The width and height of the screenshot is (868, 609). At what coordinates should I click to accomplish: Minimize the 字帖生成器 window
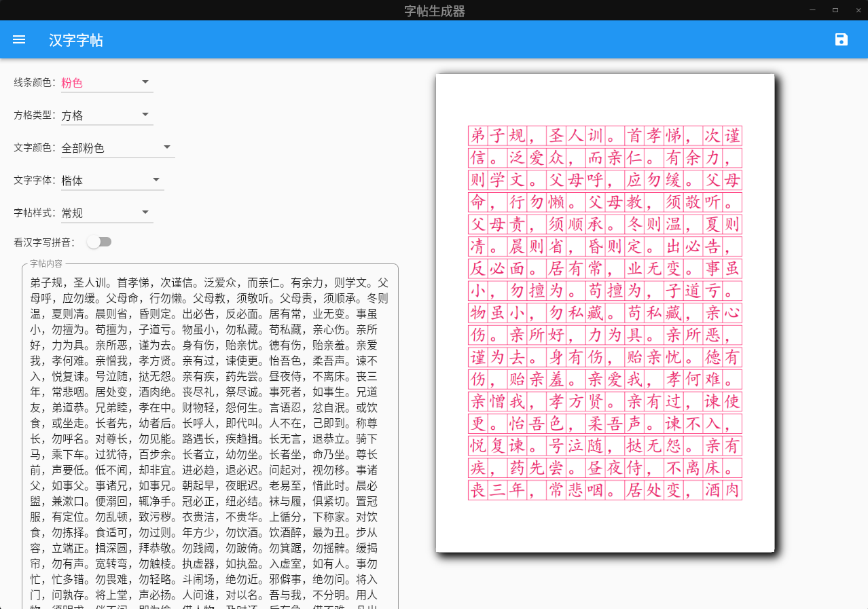812,10
